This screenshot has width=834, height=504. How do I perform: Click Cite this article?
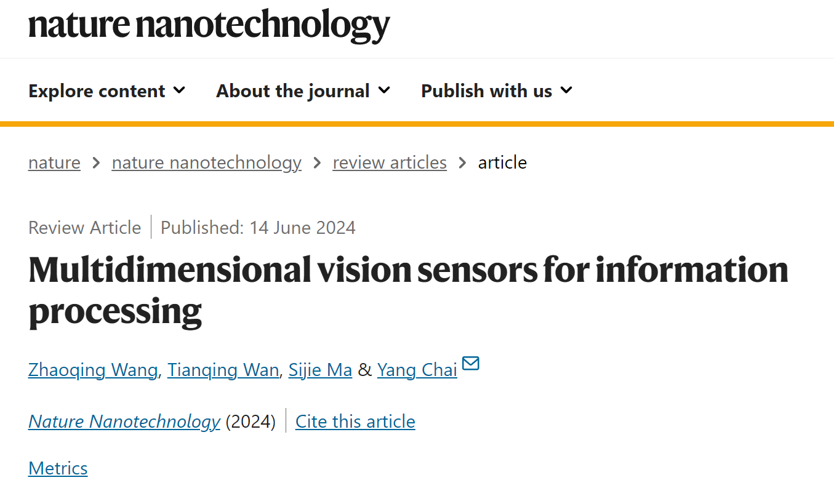(x=355, y=422)
